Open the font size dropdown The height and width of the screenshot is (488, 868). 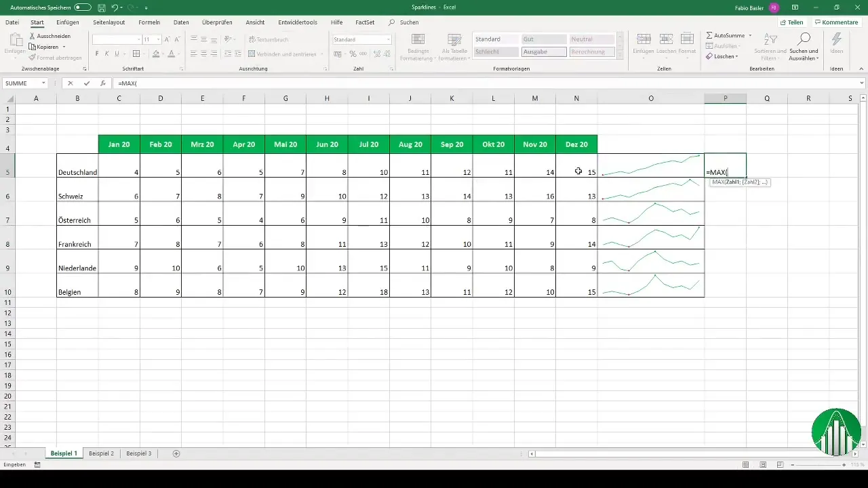(x=158, y=39)
